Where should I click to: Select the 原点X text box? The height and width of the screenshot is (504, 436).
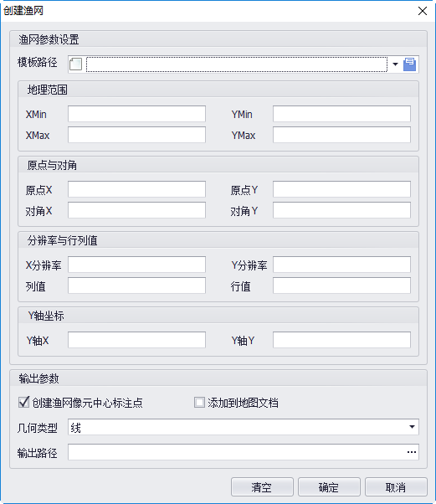(x=136, y=189)
